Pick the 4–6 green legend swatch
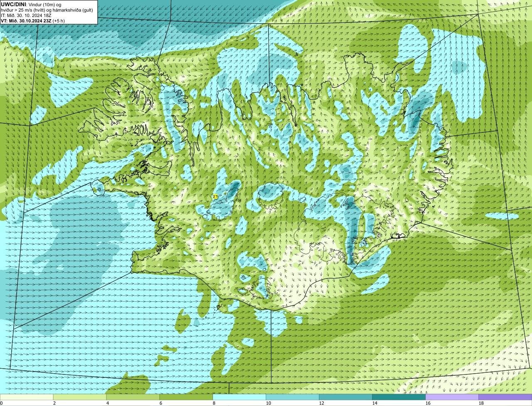 pos(133,397)
